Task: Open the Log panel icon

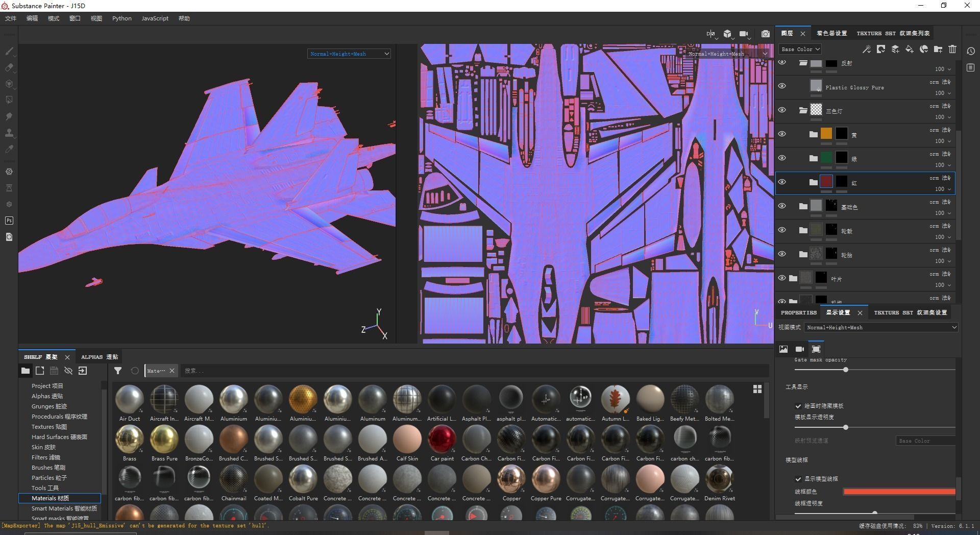Action: coord(971,67)
